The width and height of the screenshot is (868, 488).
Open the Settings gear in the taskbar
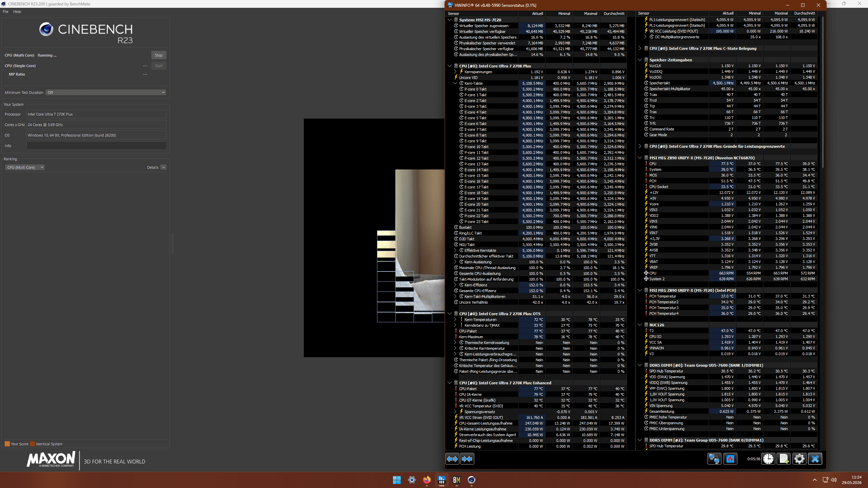[x=412, y=480]
